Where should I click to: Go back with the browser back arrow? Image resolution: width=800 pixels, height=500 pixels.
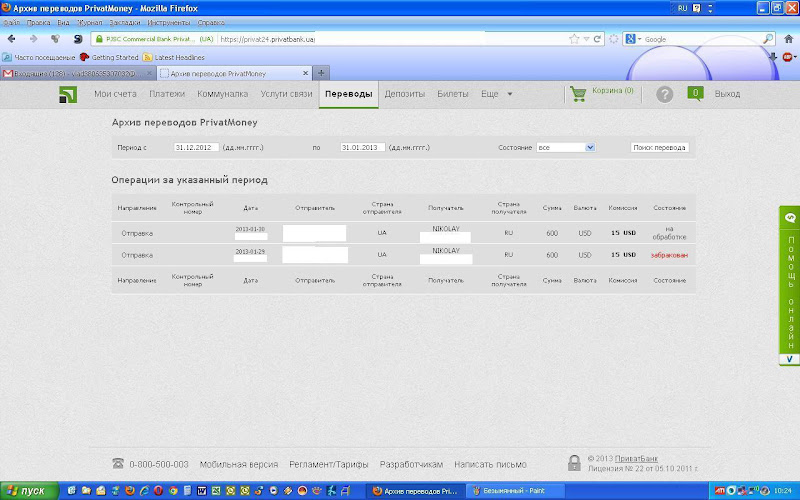tap(11, 39)
